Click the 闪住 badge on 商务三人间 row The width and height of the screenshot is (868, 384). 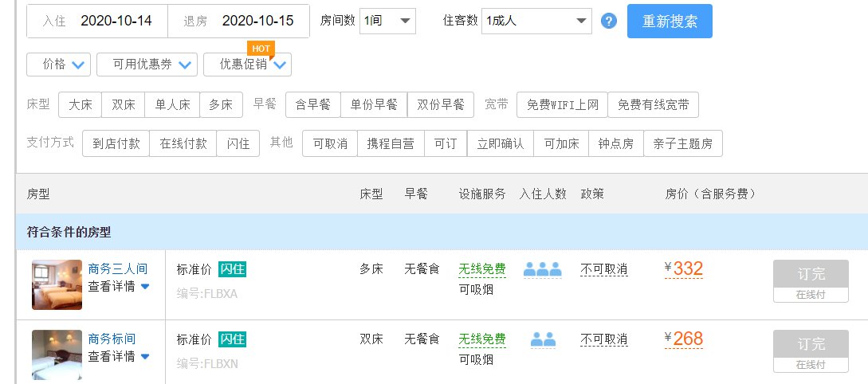(232, 269)
